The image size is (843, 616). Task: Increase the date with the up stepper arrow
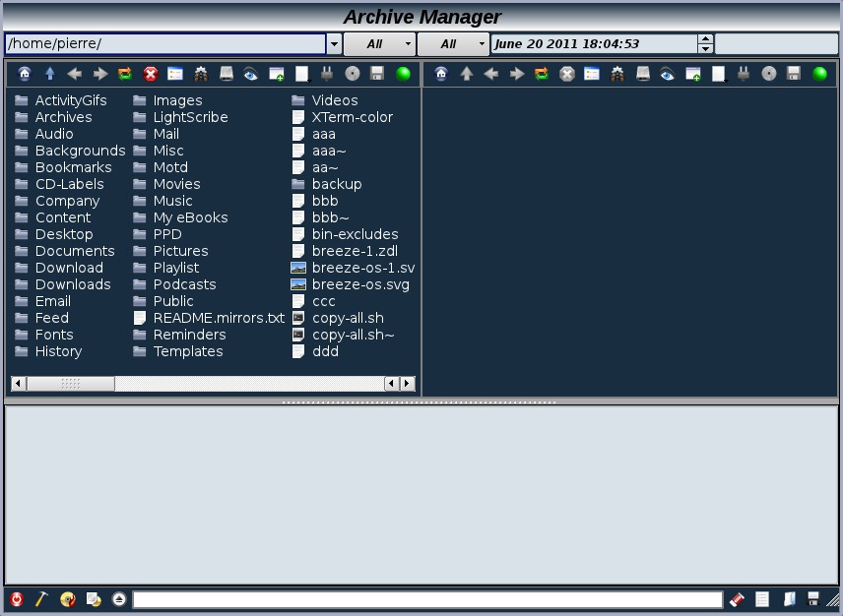[x=705, y=39]
